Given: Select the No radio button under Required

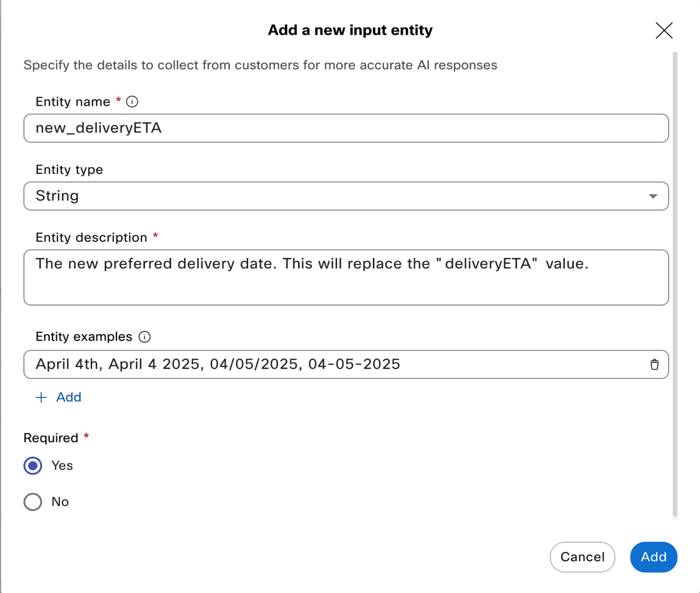Looking at the screenshot, I should tap(33, 502).
